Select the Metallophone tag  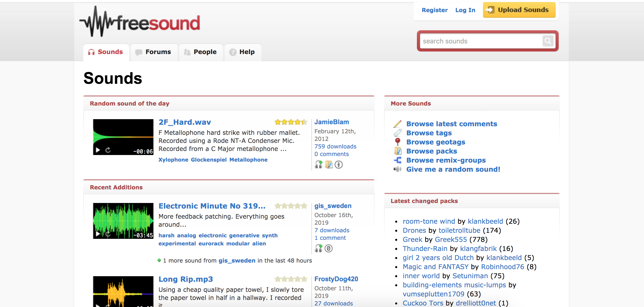tap(249, 160)
